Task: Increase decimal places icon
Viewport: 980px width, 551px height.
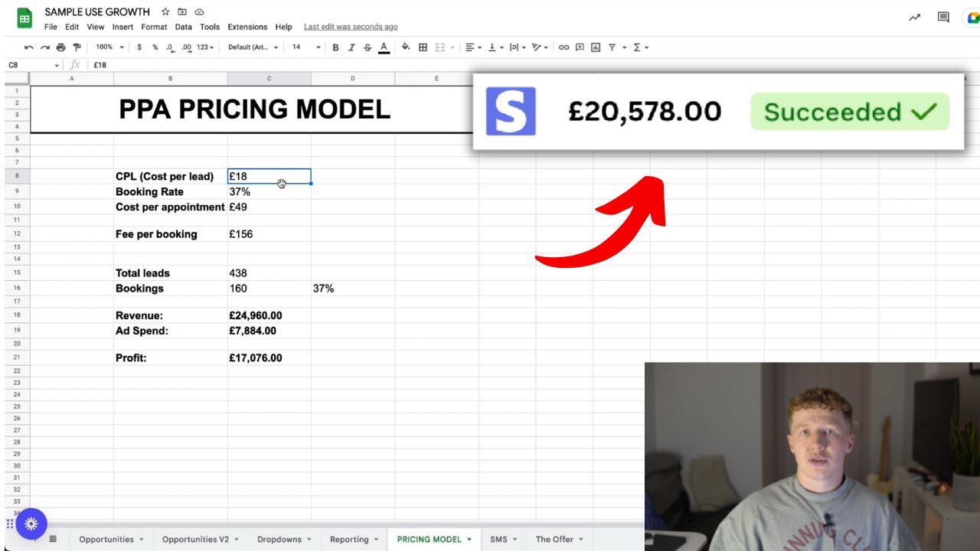Action: [x=186, y=47]
